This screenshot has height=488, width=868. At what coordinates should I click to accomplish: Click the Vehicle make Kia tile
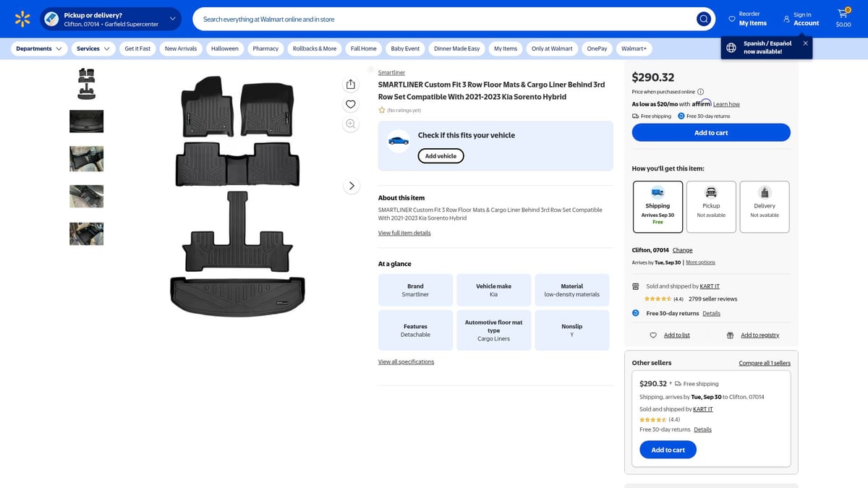tap(493, 290)
